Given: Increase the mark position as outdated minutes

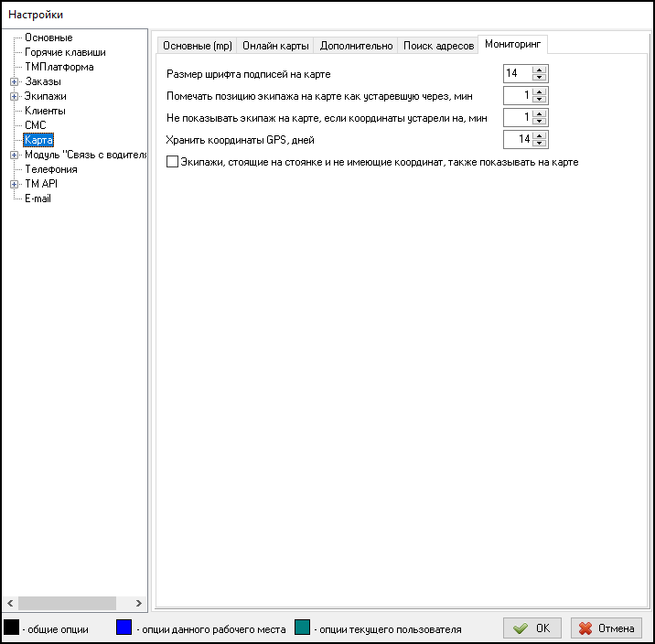Looking at the screenshot, I should [x=540, y=91].
